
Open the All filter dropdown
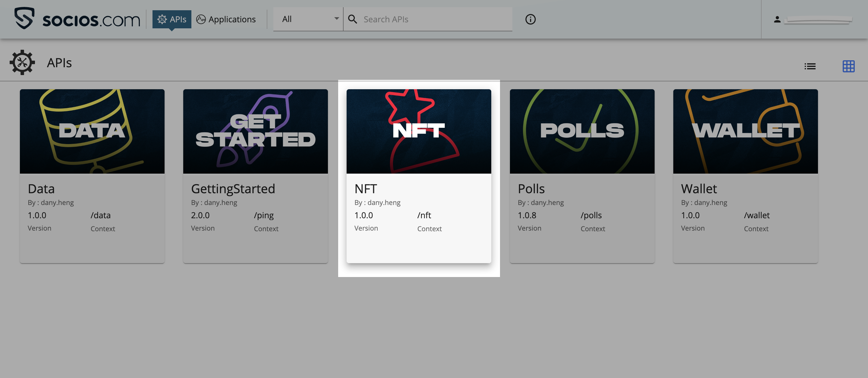[307, 19]
